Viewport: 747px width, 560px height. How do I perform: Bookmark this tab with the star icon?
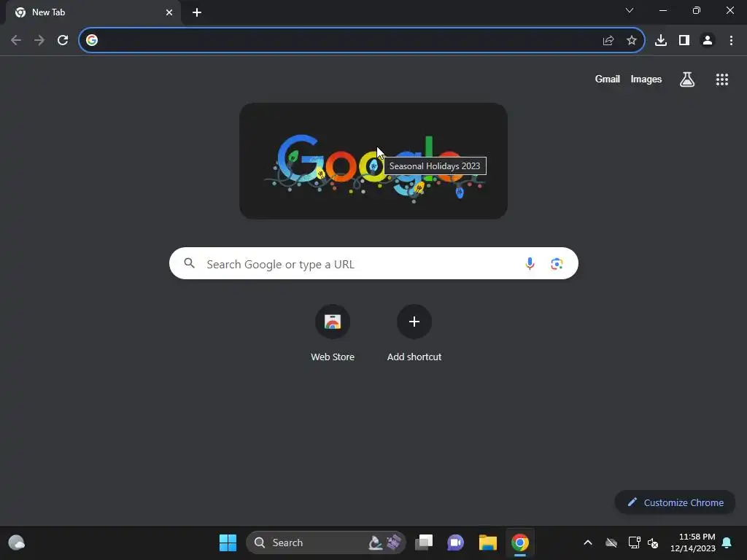tap(632, 41)
